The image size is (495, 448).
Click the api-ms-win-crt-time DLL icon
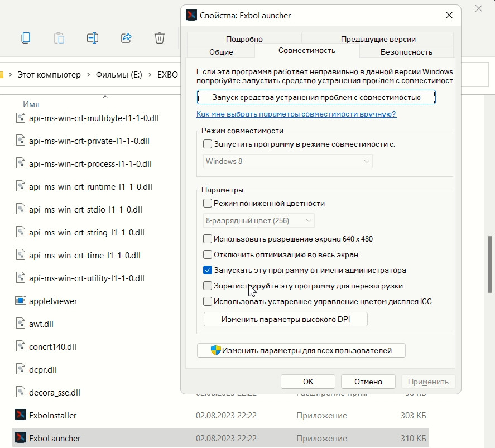tap(21, 255)
